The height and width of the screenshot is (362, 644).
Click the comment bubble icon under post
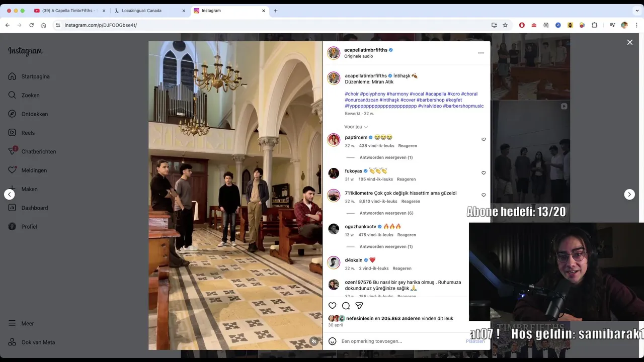pos(346,306)
